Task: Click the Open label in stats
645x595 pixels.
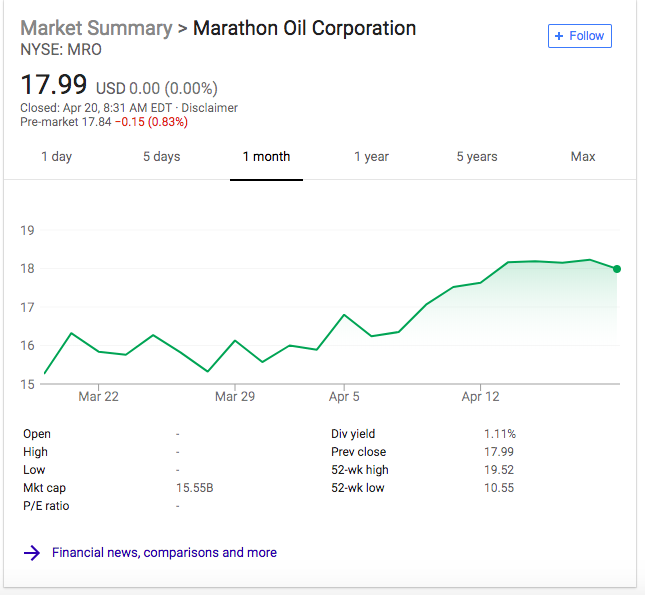Action: click(37, 434)
